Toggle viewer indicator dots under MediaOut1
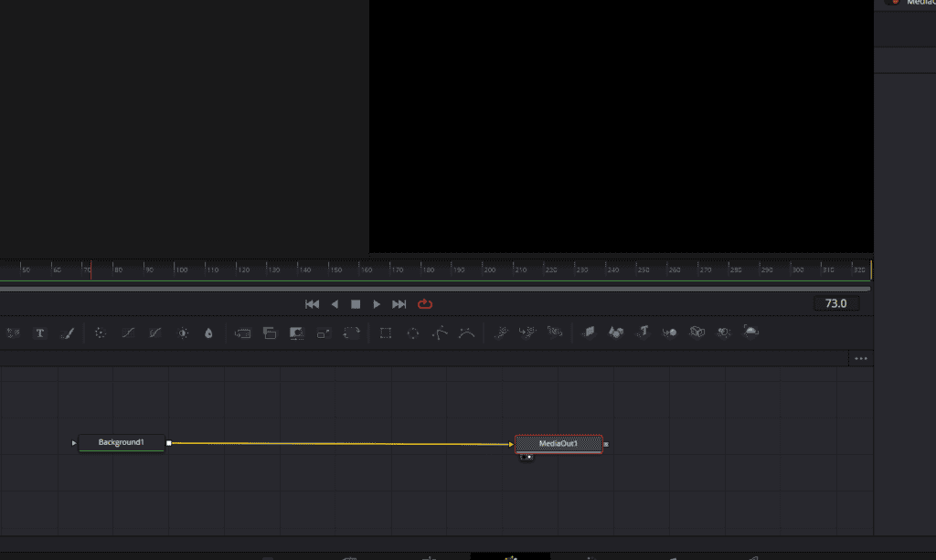This screenshot has height=560, width=936. coord(526,458)
